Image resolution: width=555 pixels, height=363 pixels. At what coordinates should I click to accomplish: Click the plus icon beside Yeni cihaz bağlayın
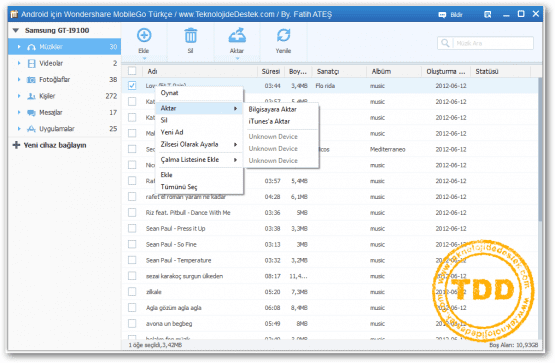16,145
